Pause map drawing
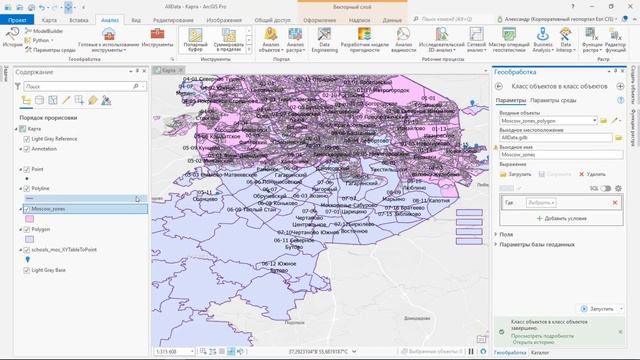 [x=471, y=351]
